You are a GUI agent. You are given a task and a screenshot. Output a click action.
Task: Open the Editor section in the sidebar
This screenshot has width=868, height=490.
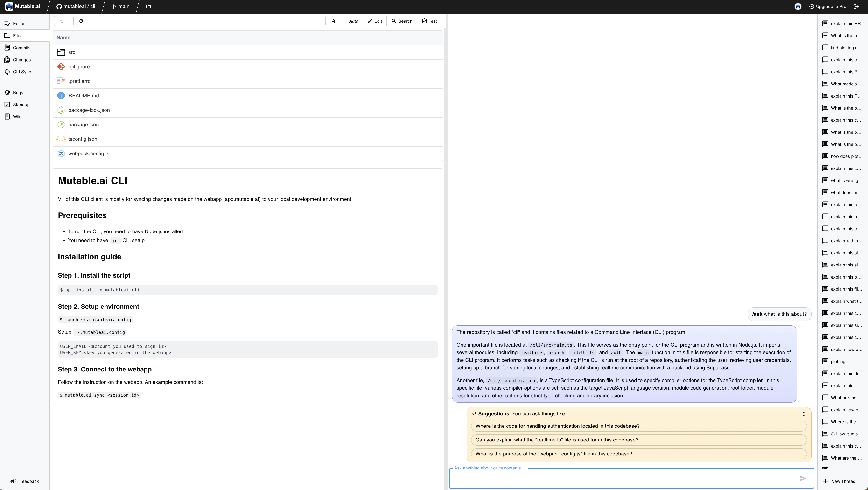pos(25,24)
